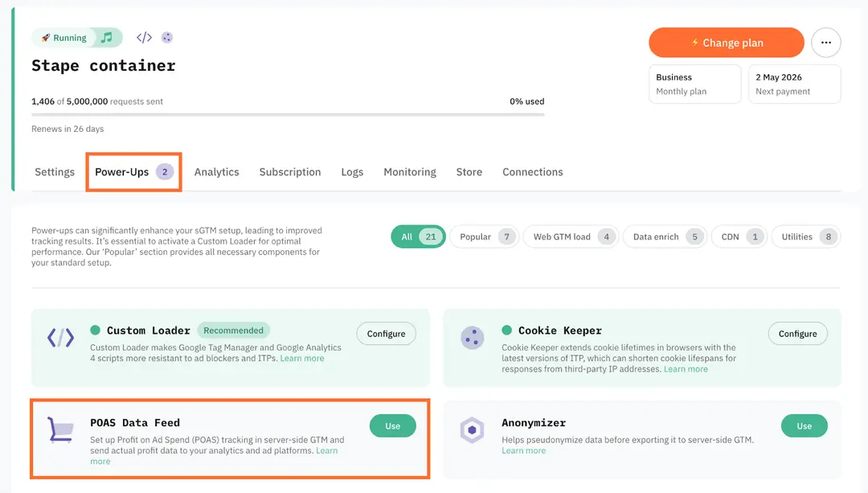Click the Anonymizer hexagon icon

click(473, 430)
